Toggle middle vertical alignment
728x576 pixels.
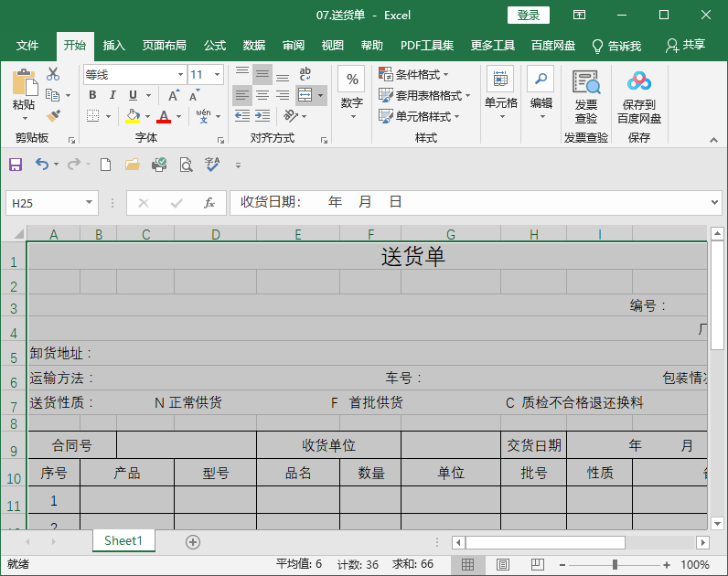(262, 74)
